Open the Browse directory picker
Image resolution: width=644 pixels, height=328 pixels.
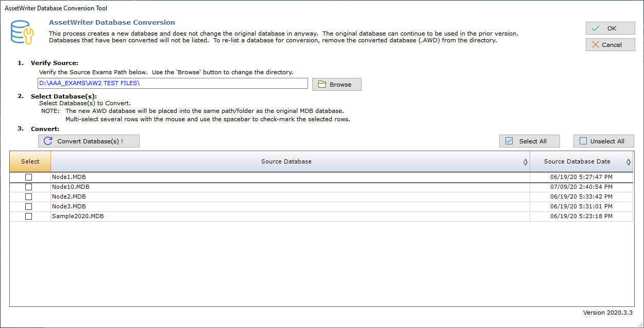point(336,84)
